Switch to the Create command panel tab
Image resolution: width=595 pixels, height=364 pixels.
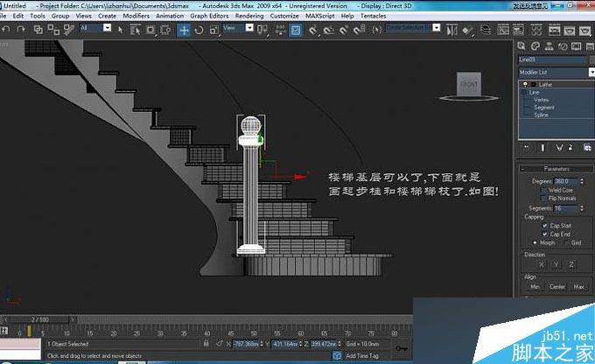pyautogui.click(x=521, y=46)
